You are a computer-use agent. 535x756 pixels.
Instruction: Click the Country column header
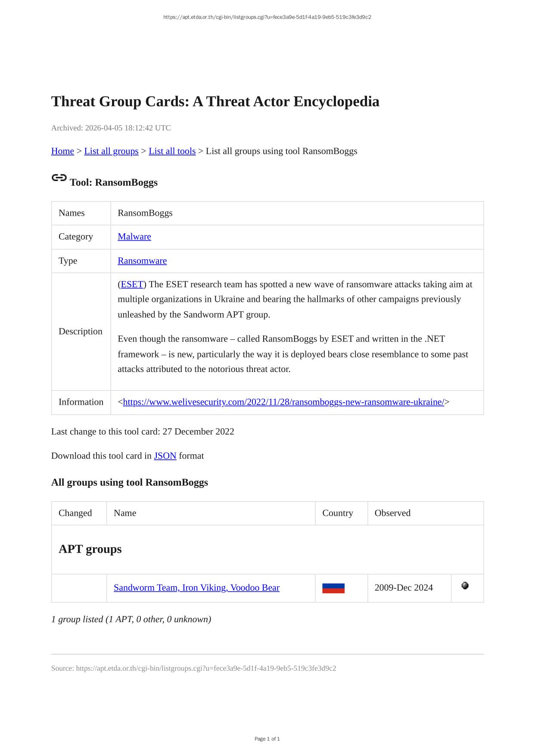(x=337, y=513)
